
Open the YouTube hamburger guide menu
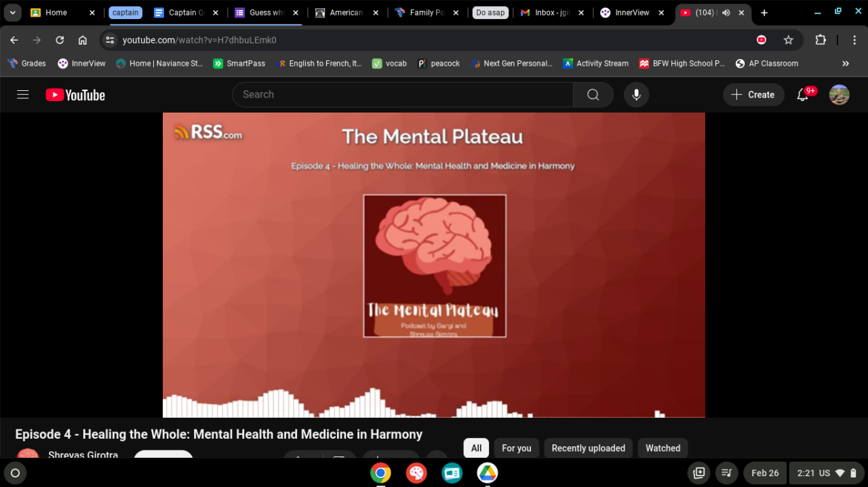point(23,95)
